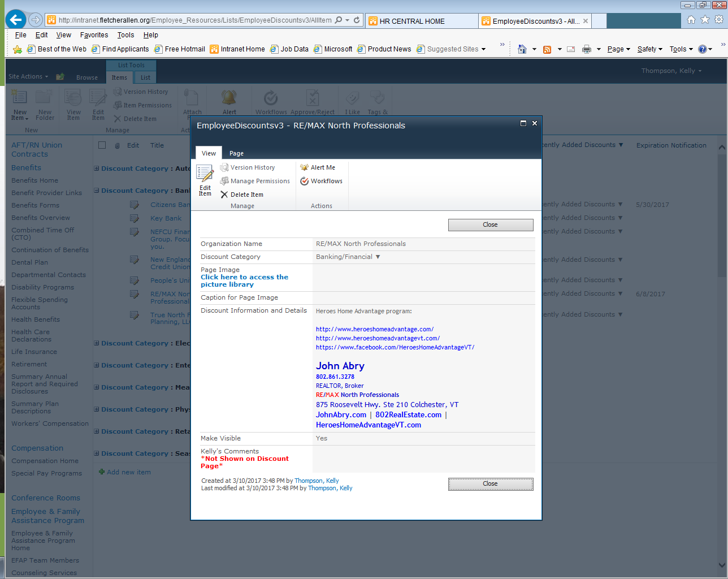Open the Benefits Home sidebar link
The width and height of the screenshot is (728, 579).
(x=34, y=180)
